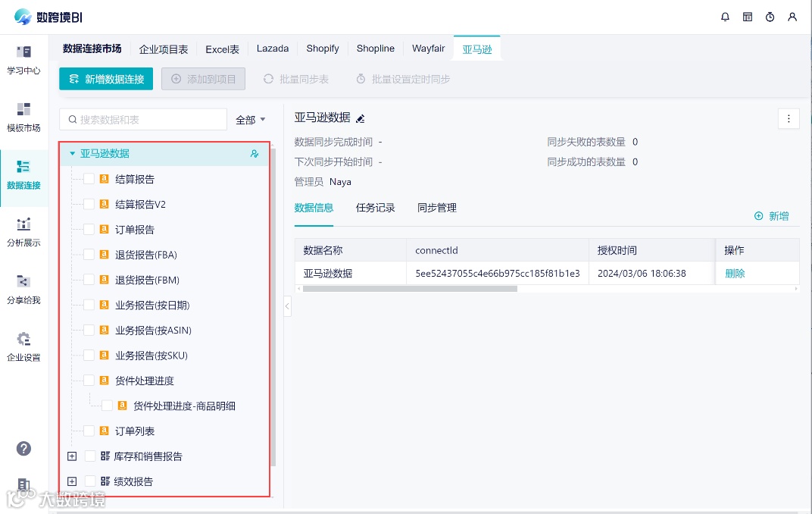This screenshot has height=514, width=812.
Task: Go to 学习中心 in sidebar
Action: tap(23, 61)
